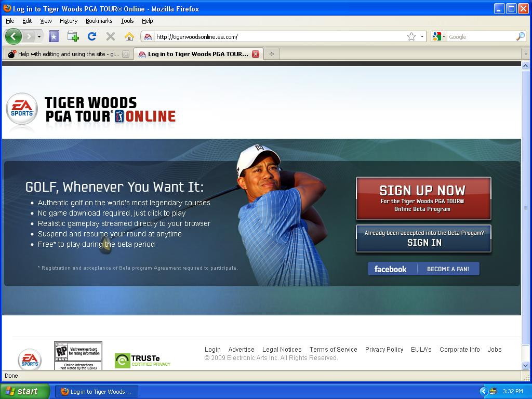Click the new tab plus button
This screenshot has width=532, height=399.
pos(271,54)
